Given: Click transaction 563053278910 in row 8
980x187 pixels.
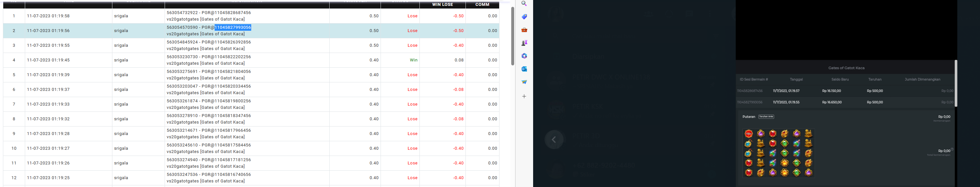Looking at the screenshot, I should click(182, 116).
